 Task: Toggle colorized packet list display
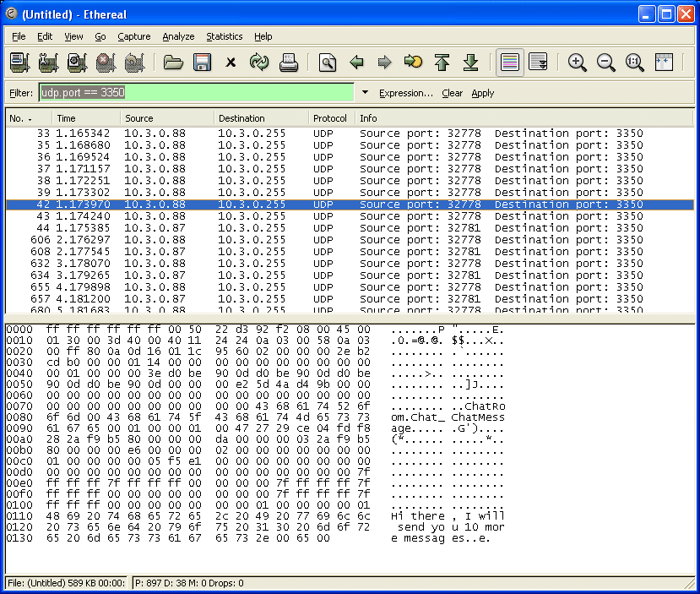[510, 62]
